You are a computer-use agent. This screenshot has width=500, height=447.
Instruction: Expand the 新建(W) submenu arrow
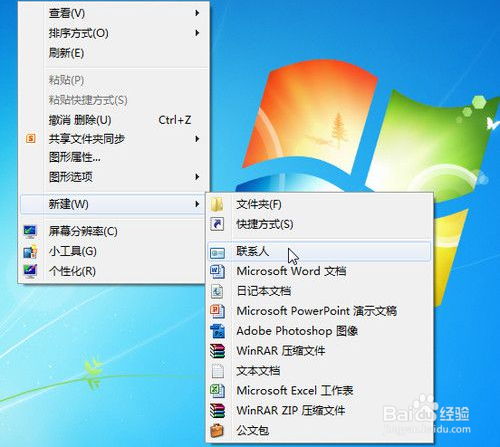click(x=197, y=204)
